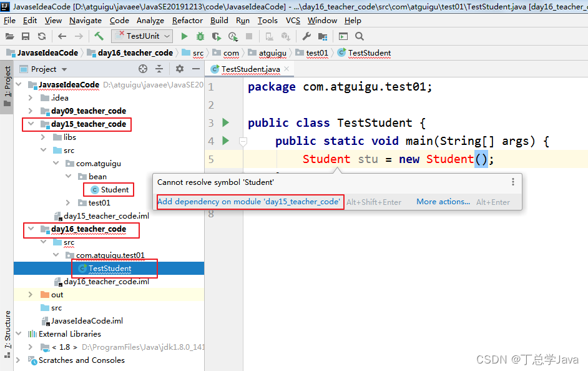Viewport: 588px width, 371px height.
Task: Run with coverage shield icon
Action: [217, 36]
